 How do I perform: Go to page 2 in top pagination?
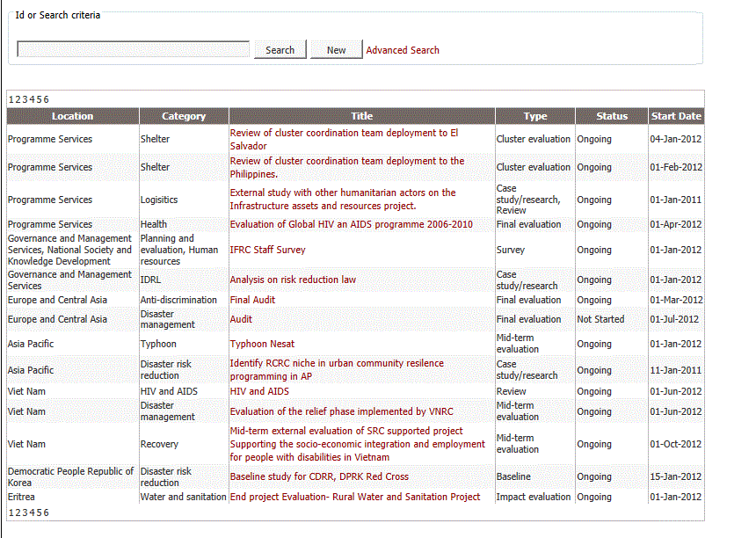(x=18, y=99)
